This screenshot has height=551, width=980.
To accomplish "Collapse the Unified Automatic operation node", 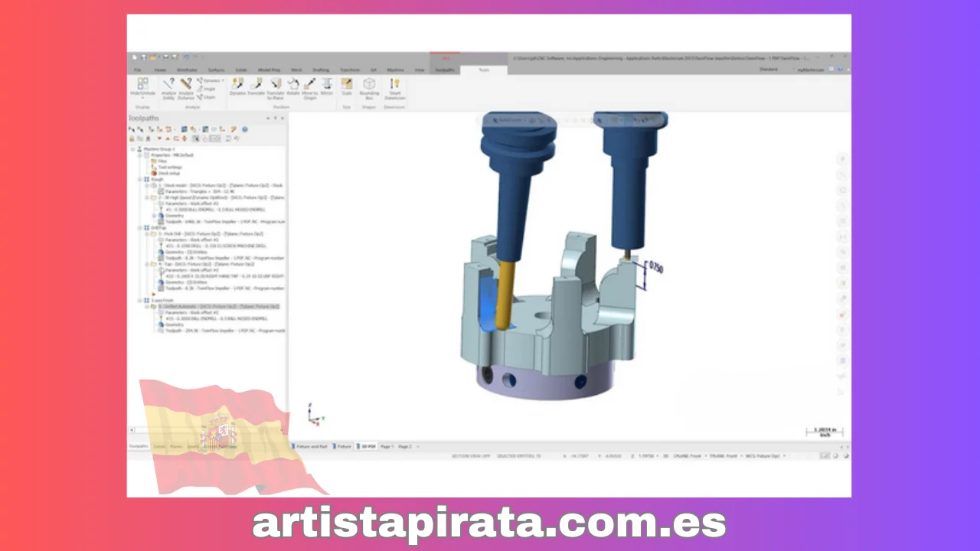I will coord(147,307).
